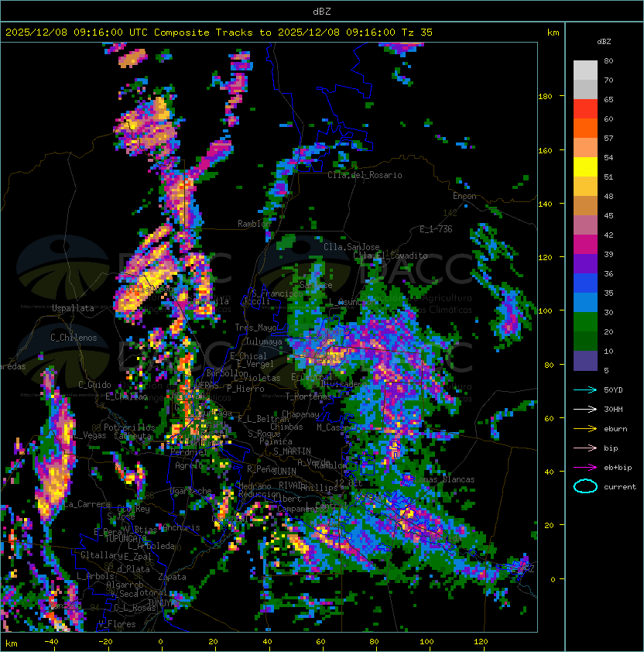
Task: Click the La_Carrera place label
Action: click(87, 504)
